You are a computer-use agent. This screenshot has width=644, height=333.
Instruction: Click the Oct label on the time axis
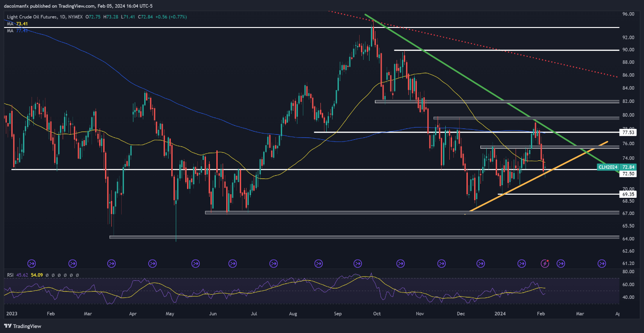coord(377,313)
